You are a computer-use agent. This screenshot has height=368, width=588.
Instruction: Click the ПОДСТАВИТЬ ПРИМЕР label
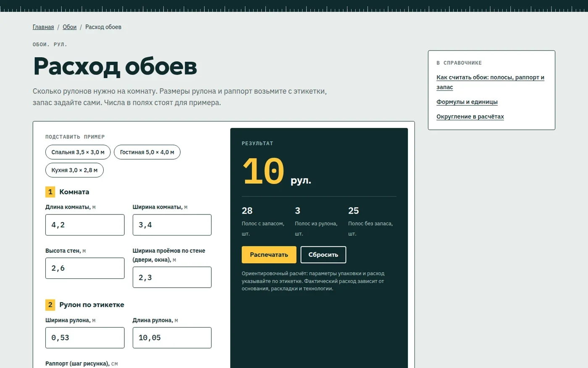coord(75,137)
